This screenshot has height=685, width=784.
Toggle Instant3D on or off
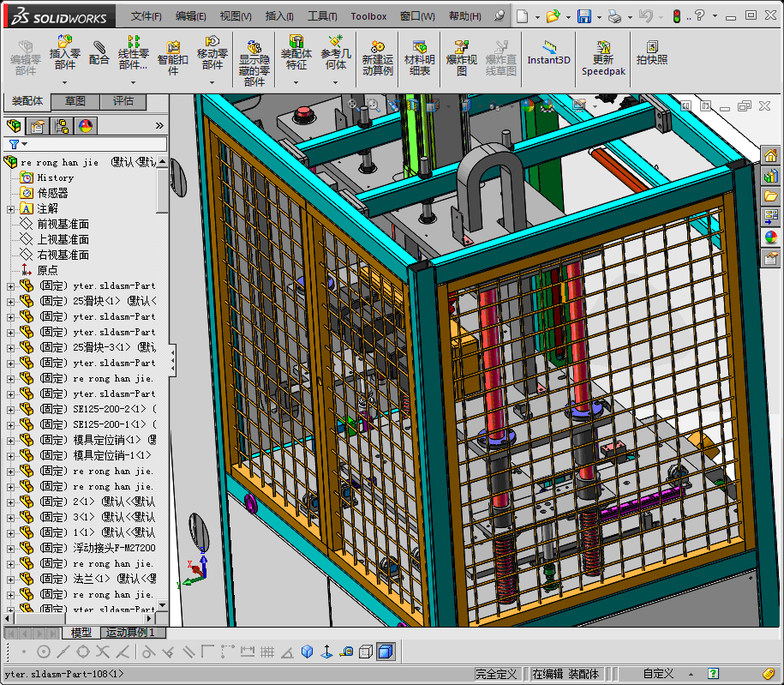point(548,52)
